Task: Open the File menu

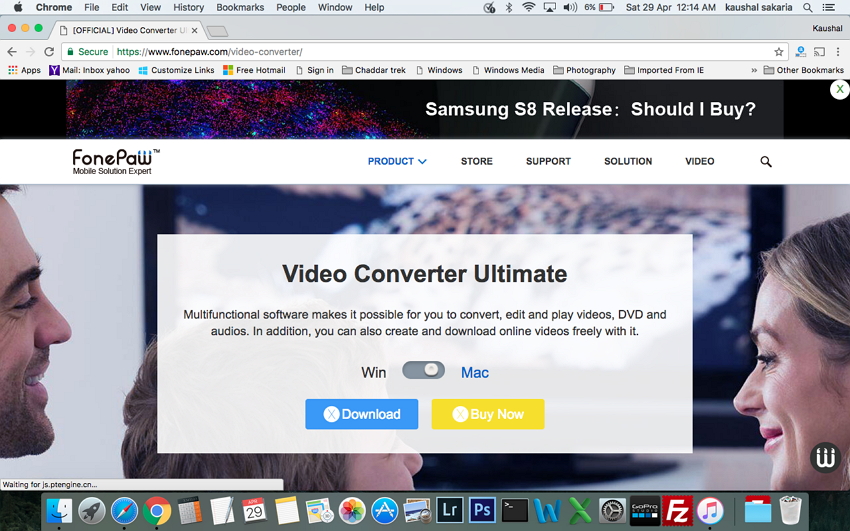Action: pyautogui.click(x=91, y=8)
